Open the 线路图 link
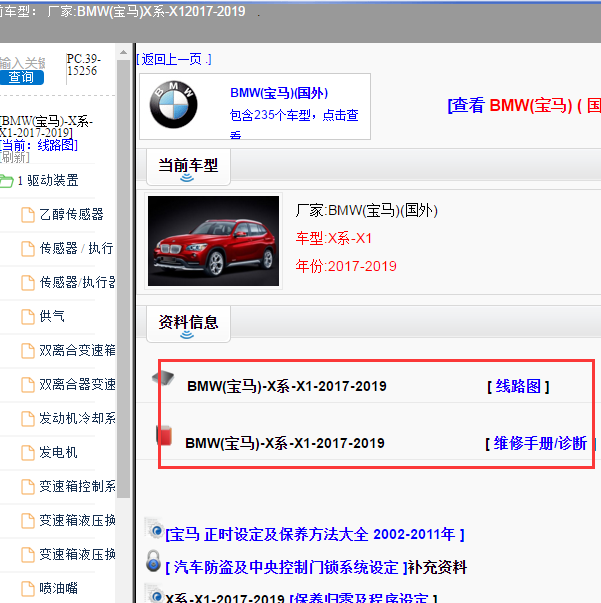The width and height of the screenshot is (601, 603). point(518,386)
